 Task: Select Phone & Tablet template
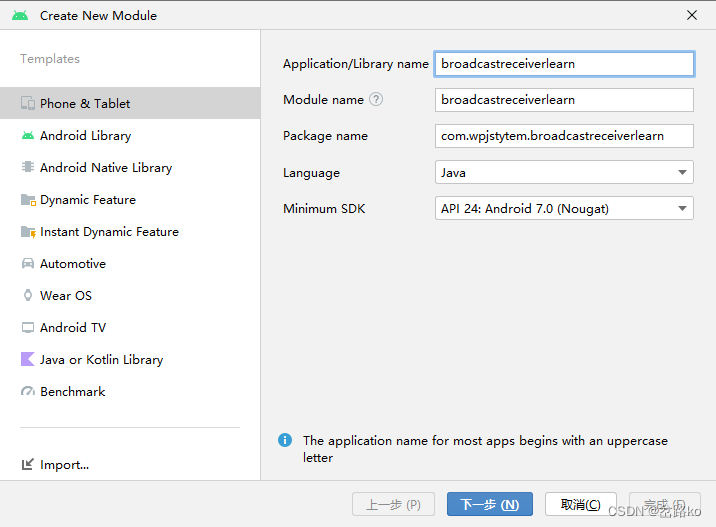point(130,103)
